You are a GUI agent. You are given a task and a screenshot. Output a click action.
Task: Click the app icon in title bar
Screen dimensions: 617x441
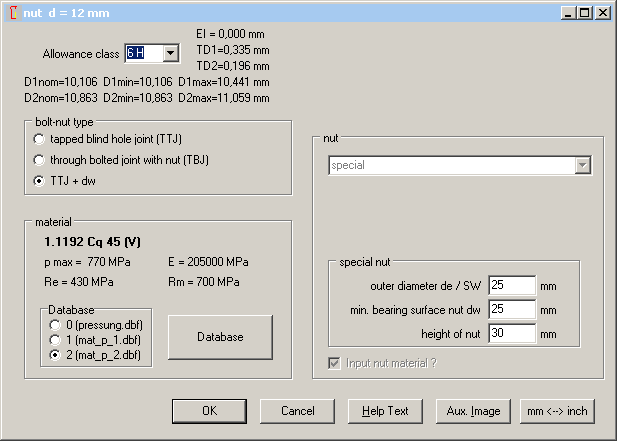[11, 13]
